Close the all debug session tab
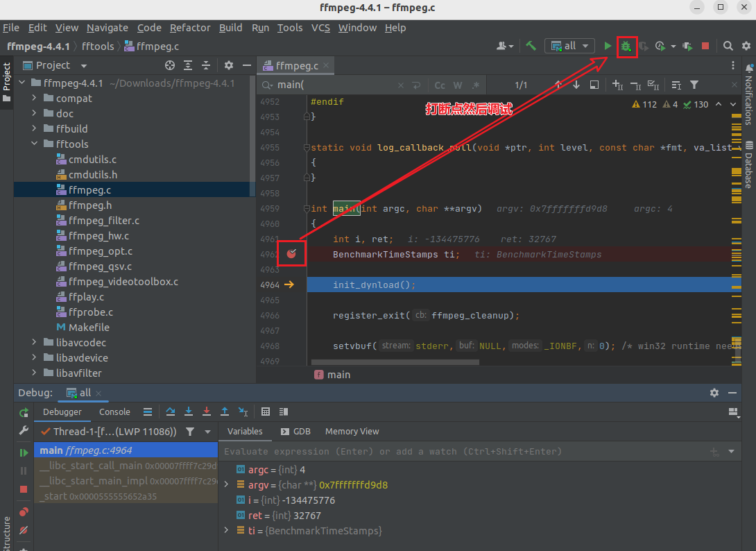Image resolution: width=756 pixels, height=551 pixels. pyautogui.click(x=98, y=393)
